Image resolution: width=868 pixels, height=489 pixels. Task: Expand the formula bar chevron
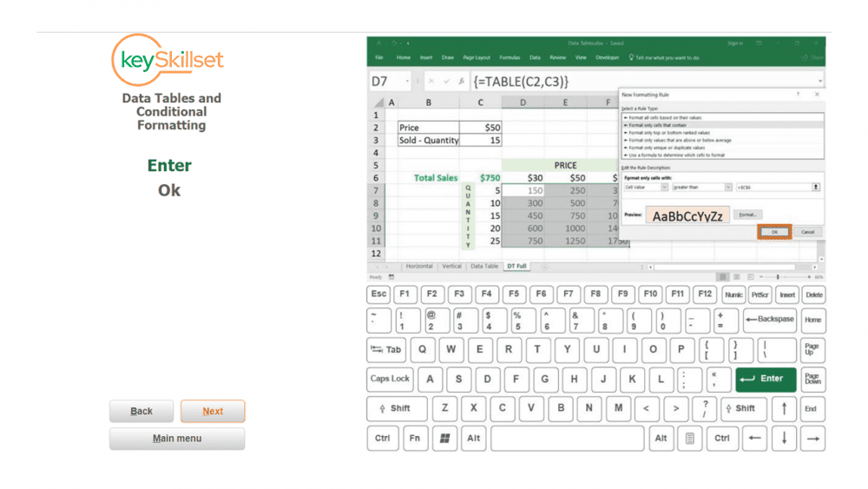[820, 82]
